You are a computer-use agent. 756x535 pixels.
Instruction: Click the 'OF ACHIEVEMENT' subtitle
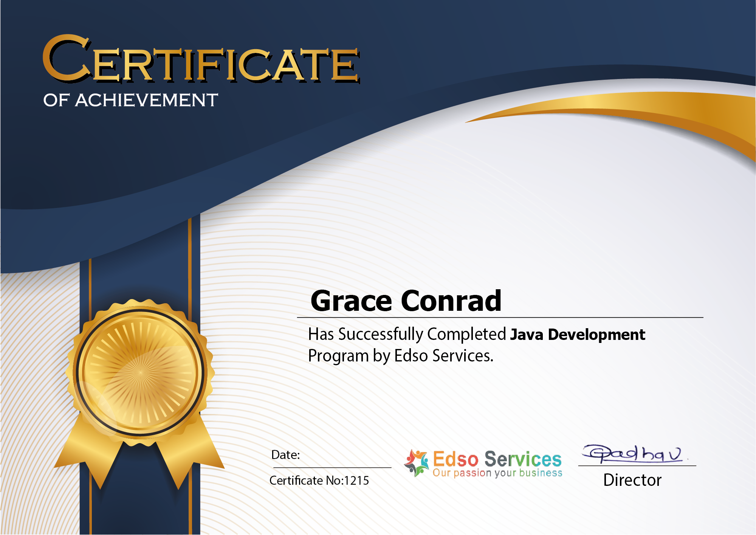[x=130, y=100]
